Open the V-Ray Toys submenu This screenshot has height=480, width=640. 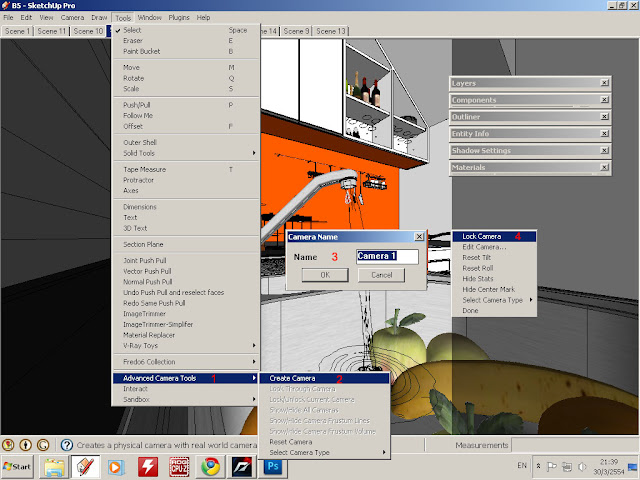coord(186,346)
